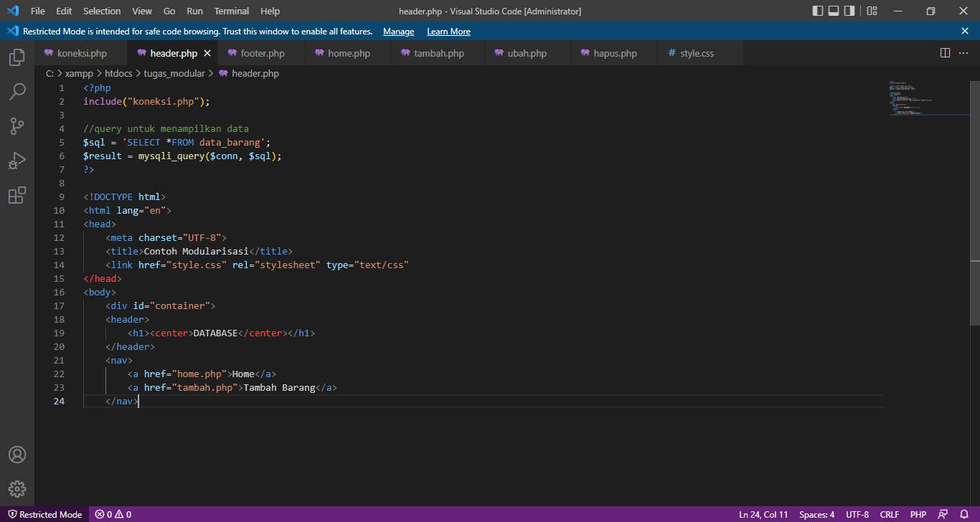Click the errors and warnings indicator
This screenshot has width=980, height=522.
coord(111,514)
